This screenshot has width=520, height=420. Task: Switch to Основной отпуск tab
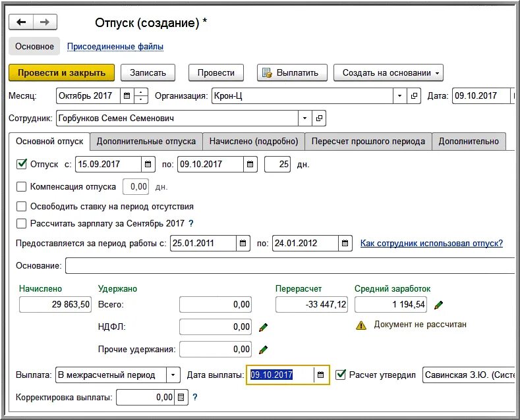point(49,142)
